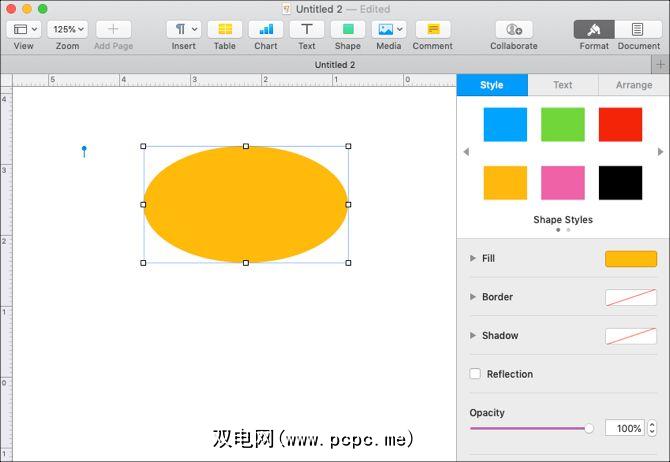Click the opacity percentage field
Screen dimensions: 670x462
pos(625,428)
